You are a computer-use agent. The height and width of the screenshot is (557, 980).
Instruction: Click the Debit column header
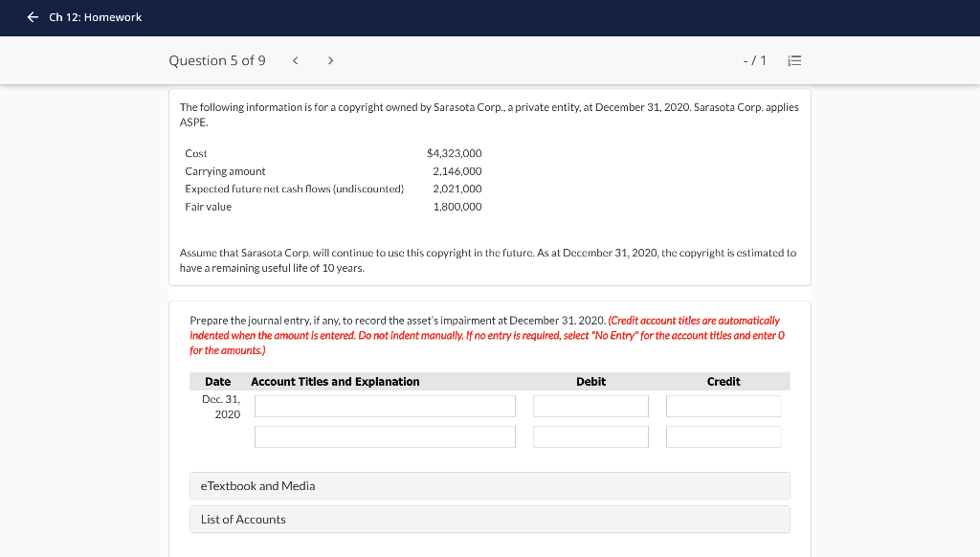(590, 382)
